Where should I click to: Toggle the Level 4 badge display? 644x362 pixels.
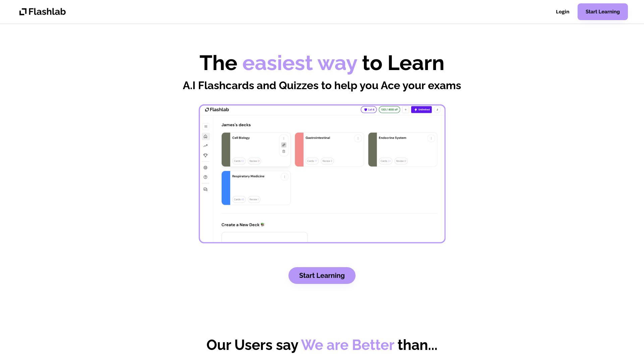tap(369, 110)
